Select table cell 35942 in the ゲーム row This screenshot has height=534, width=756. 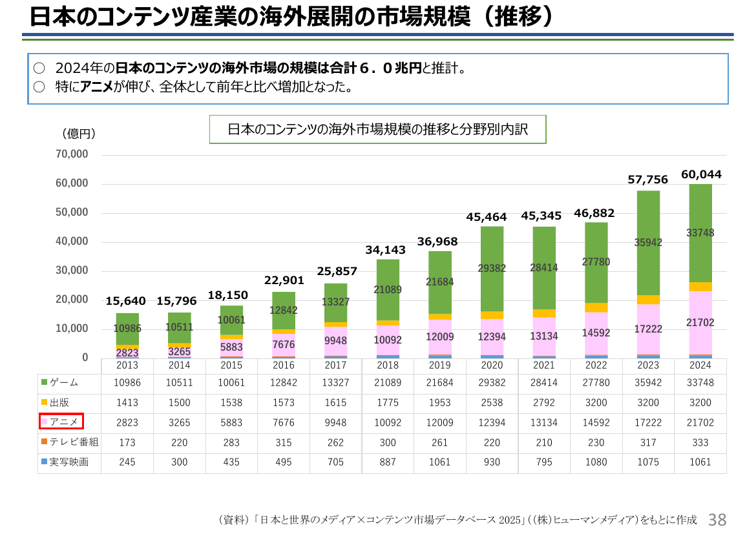click(648, 383)
